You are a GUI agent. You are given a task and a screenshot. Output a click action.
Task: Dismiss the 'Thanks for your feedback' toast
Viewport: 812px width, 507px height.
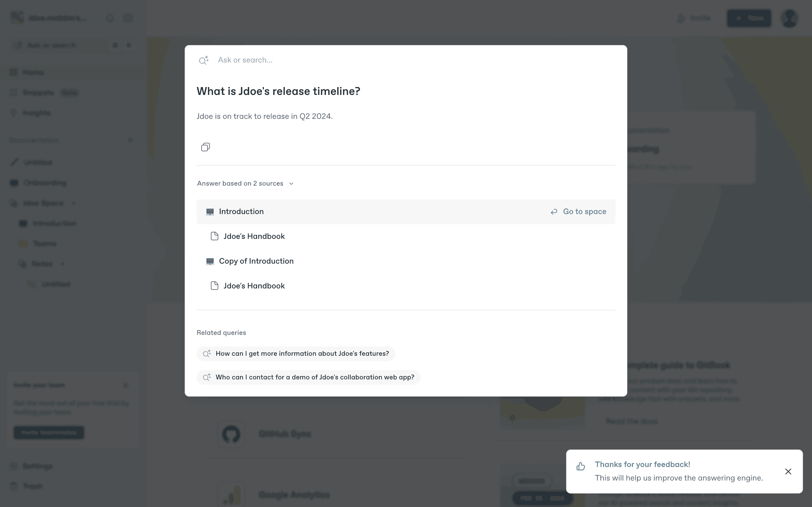click(788, 472)
